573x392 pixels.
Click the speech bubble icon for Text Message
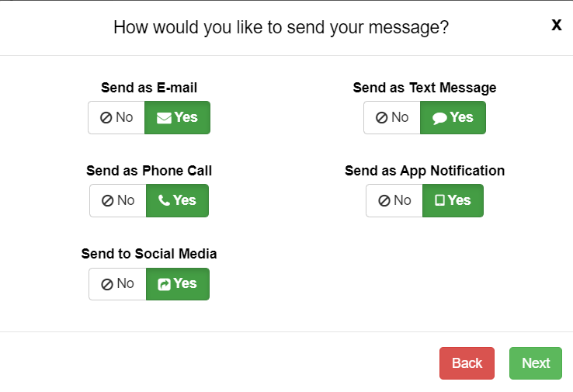click(439, 118)
